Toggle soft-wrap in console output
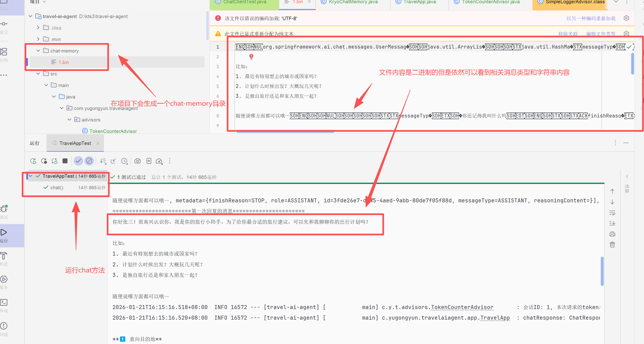 click(612, 213)
